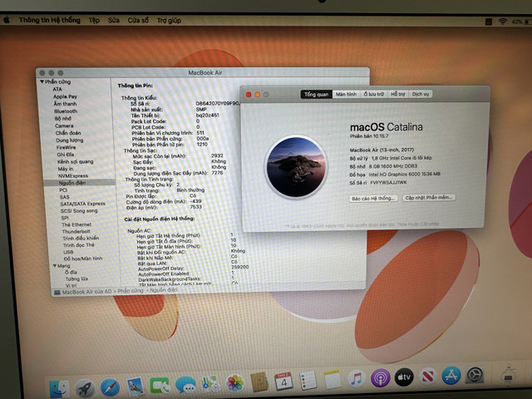Open Calendar icon showing 4 in Dock

(283, 382)
